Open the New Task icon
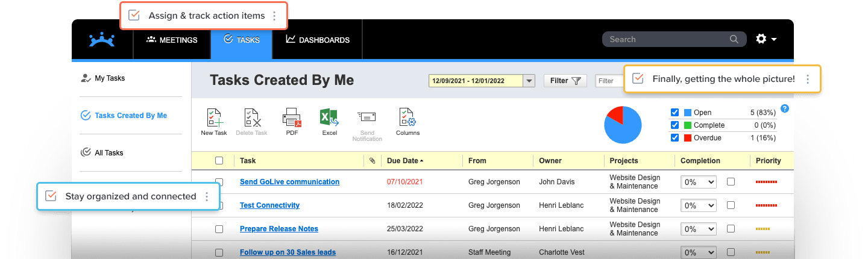The width and height of the screenshot is (868, 259). click(214, 118)
